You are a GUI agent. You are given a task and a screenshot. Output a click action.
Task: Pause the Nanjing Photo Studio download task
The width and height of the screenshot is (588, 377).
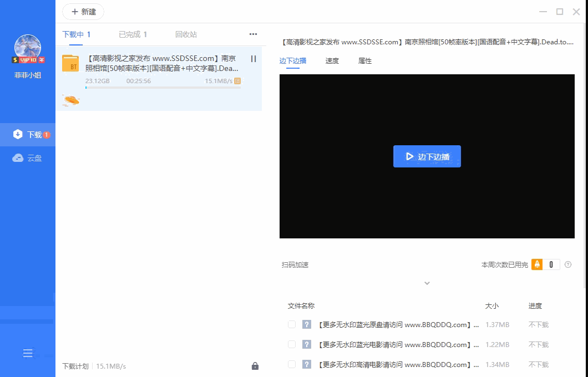tap(253, 58)
